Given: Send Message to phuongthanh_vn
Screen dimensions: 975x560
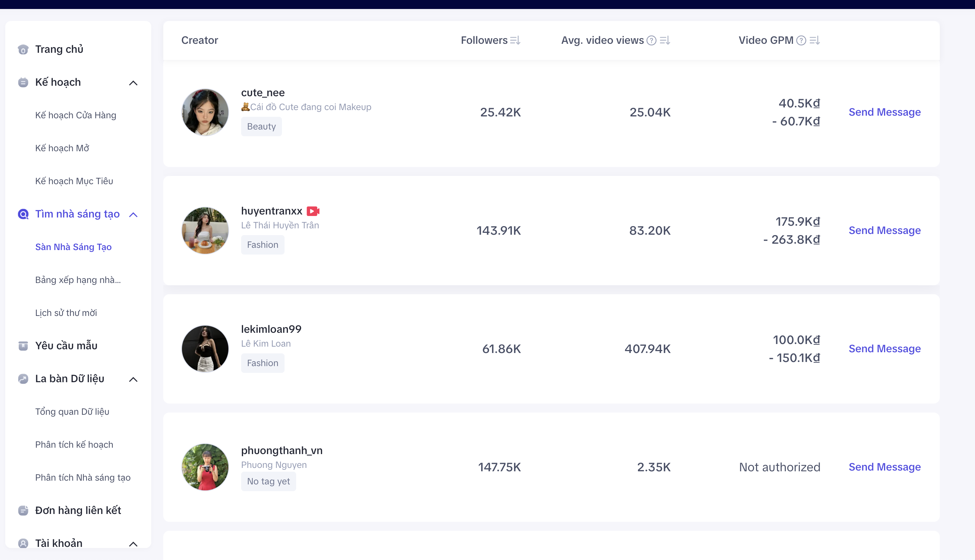Looking at the screenshot, I should (x=885, y=467).
